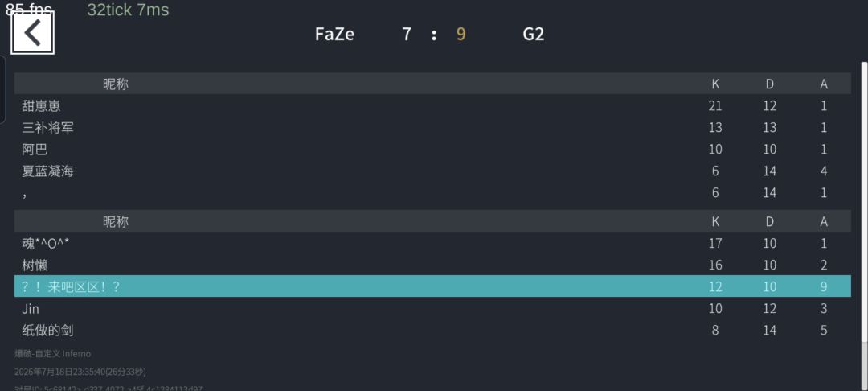Click D column header of first team
868x391 pixels.
tap(769, 84)
